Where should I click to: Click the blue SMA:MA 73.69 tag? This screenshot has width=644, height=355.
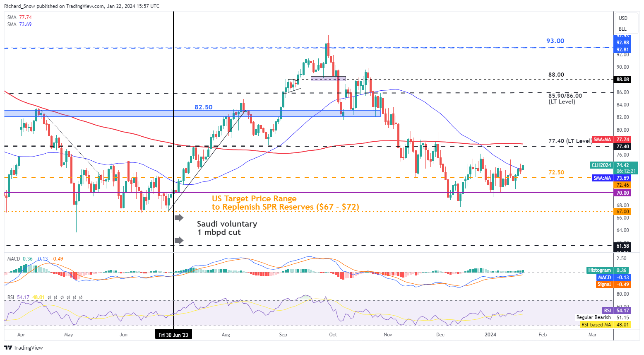(x=611, y=178)
